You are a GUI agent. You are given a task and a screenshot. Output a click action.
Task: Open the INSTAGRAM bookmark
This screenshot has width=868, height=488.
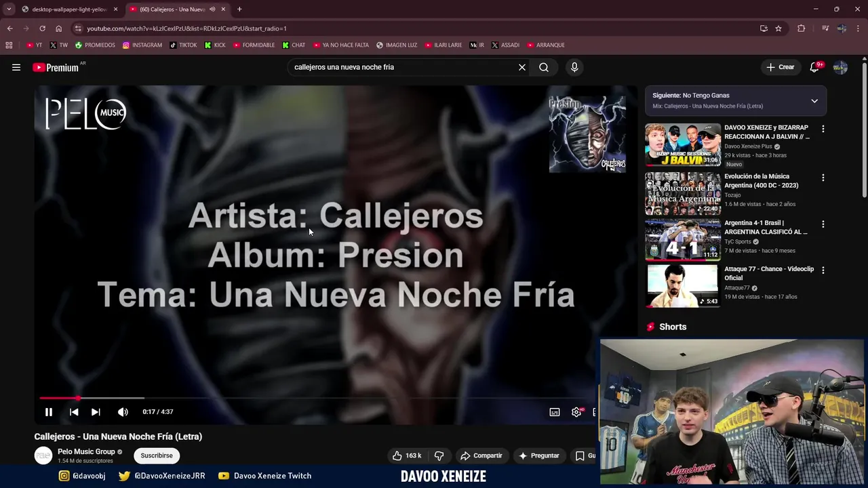point(142,45)
